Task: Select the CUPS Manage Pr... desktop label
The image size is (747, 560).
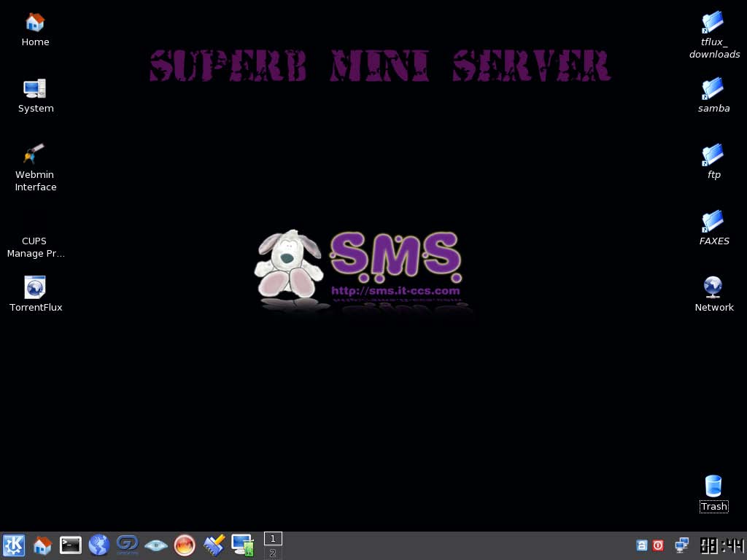Action: tap(36, 247)
